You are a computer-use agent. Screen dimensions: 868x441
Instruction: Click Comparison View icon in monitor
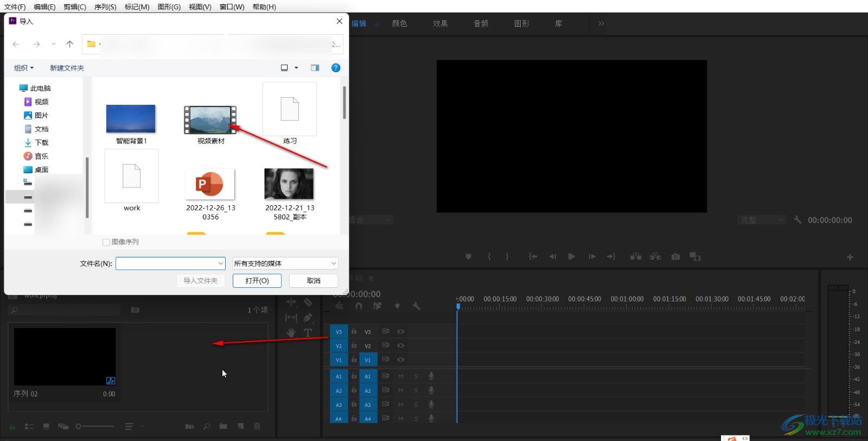(x=695, y=256)
